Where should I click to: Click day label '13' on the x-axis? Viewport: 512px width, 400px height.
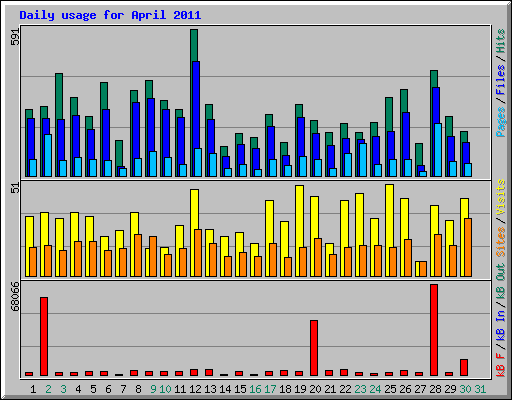point(210,389)
